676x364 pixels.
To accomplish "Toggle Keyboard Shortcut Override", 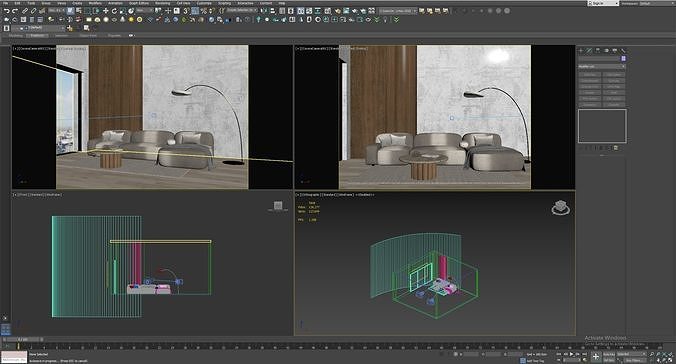I will pos(176,11).
